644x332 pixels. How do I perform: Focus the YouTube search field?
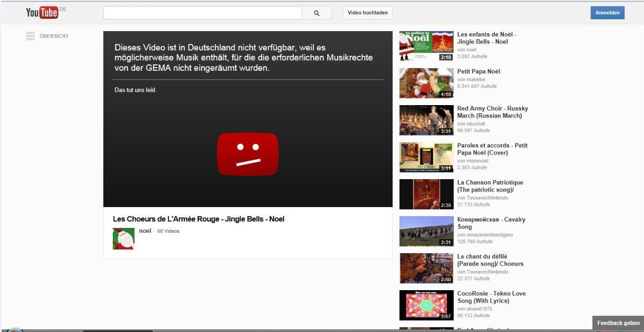[x=202, y=13]
